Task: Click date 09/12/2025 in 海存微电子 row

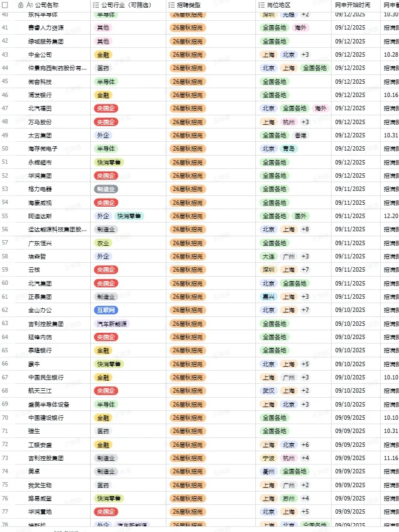Action: 350,149
